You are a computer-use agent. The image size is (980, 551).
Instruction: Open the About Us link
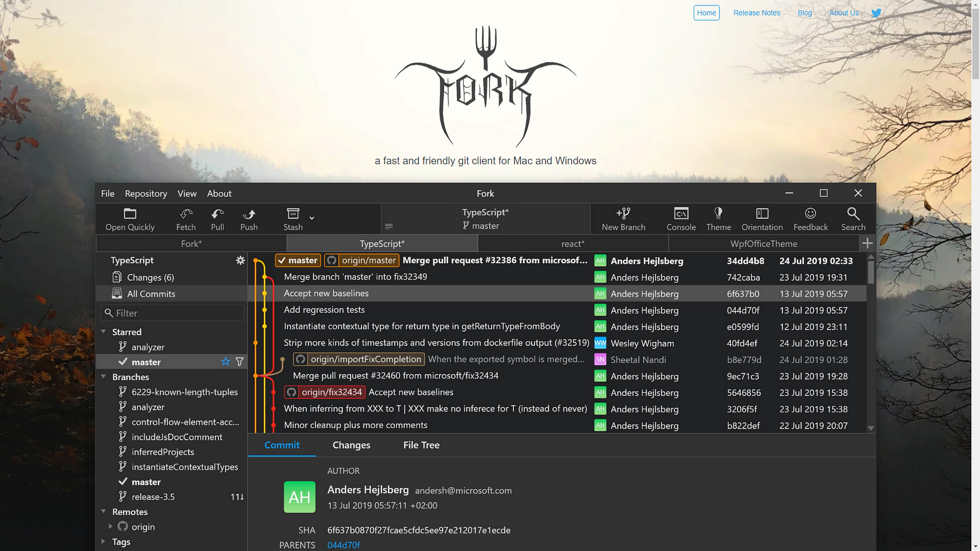(x=844, y=13)
